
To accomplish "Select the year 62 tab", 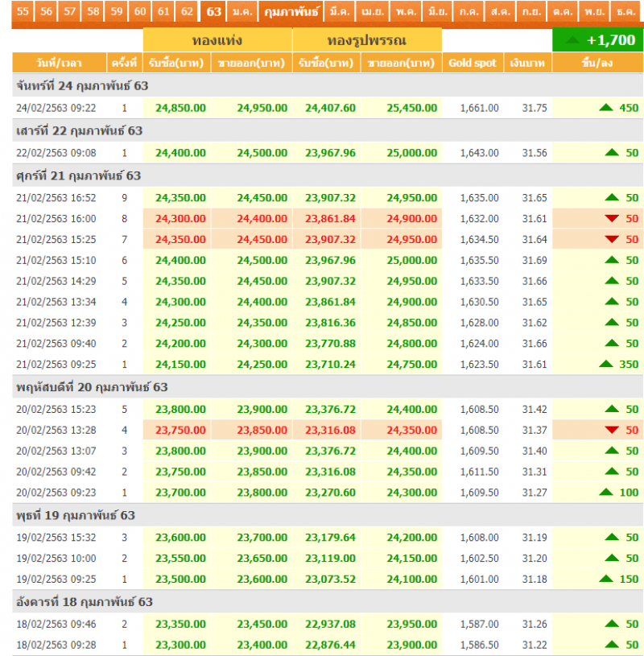I will click(x=187, y=11).
